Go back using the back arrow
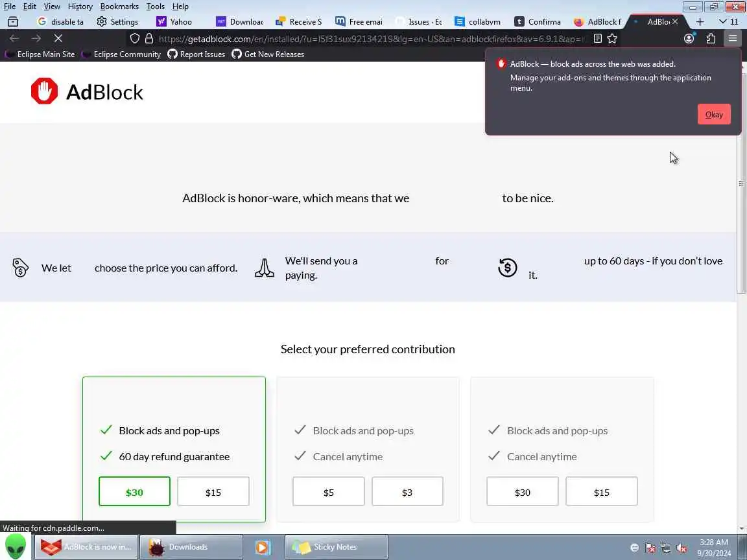The height and width of the screenshot is (560, 747). [x=14, y=39]
